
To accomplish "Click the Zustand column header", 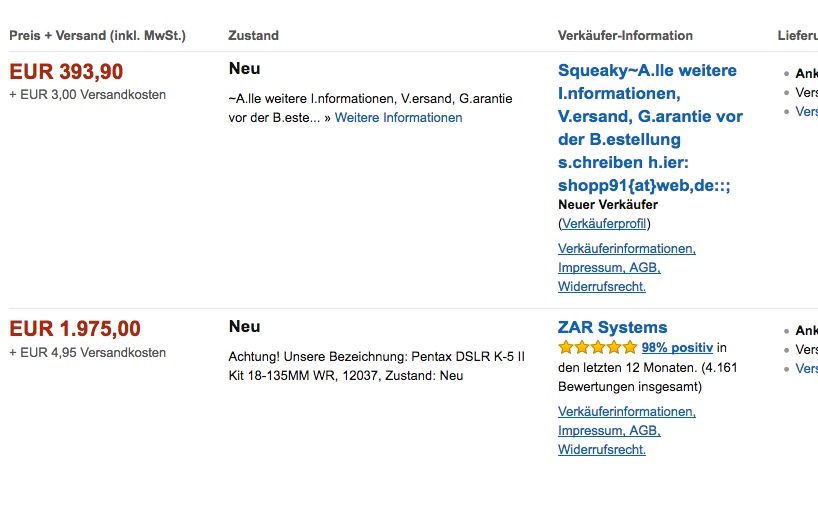I will point(254,35).
